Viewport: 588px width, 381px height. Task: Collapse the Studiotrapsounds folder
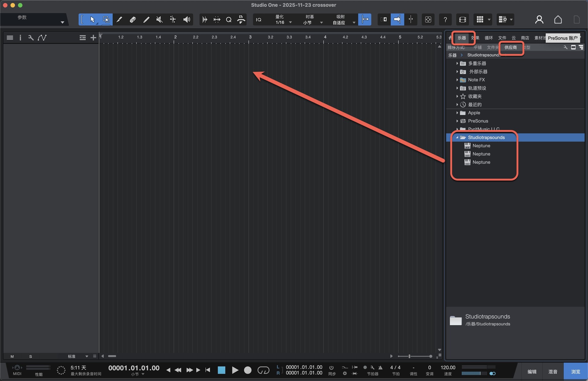click(x=457, y=137)
